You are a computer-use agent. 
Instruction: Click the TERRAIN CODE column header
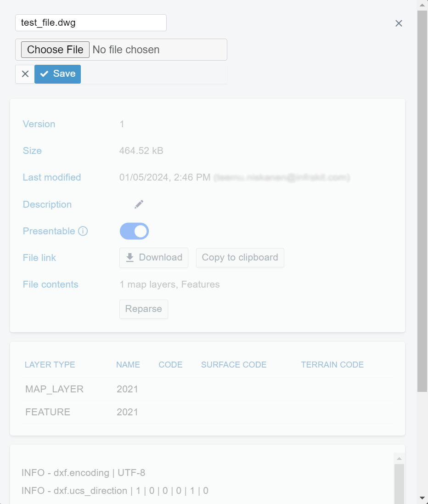pyautogui.click(x=332, y=365)
